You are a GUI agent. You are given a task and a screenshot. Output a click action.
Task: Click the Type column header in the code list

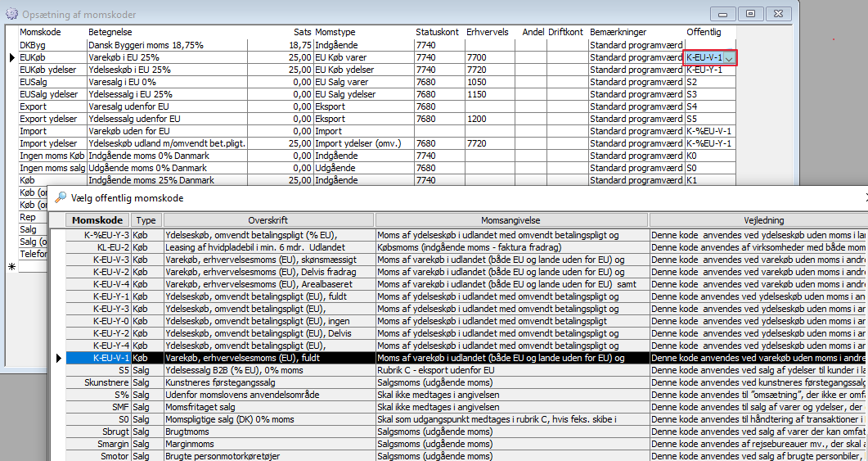pyautogui.click(x=146, y=220)
